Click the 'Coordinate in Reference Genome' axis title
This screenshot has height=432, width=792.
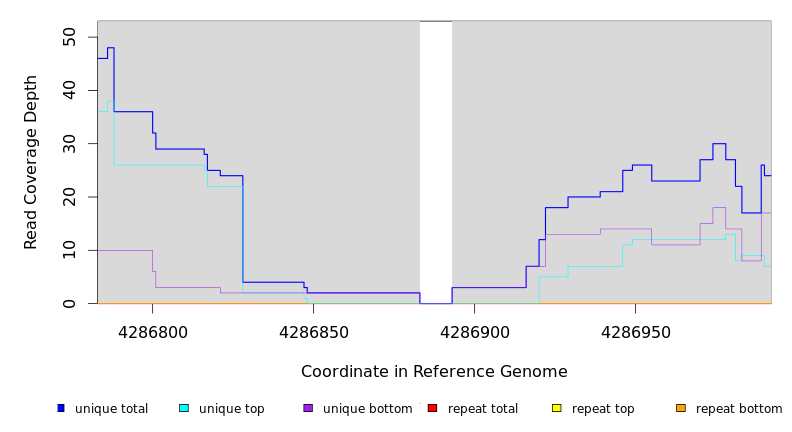click(x=434, y=372)
